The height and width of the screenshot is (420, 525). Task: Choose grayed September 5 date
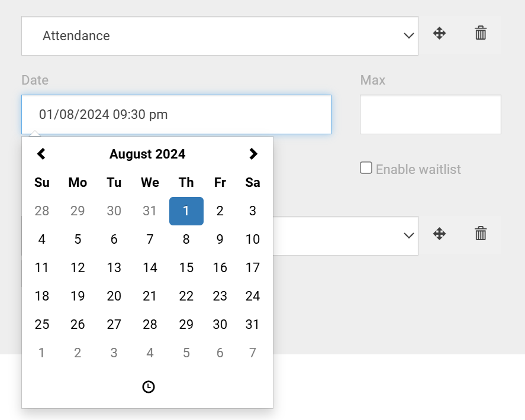[x=186, y=353]
